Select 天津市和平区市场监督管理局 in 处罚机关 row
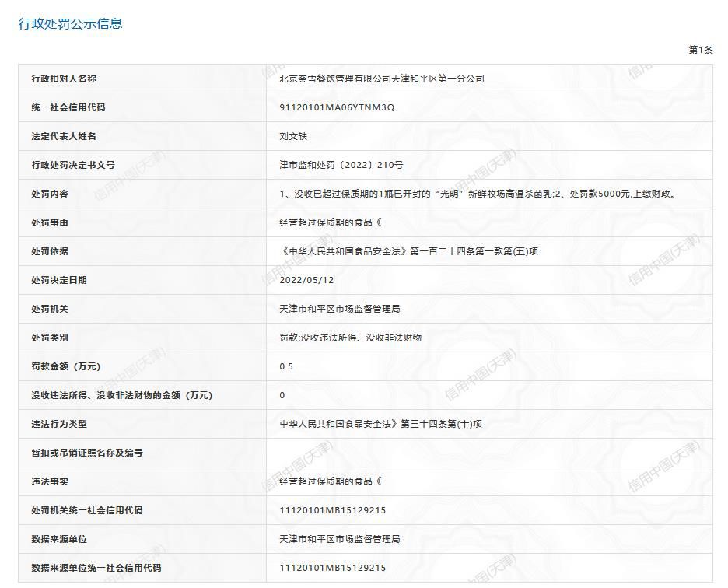The height and width of the screenshot is (588, 728). (x=339, y=309)
